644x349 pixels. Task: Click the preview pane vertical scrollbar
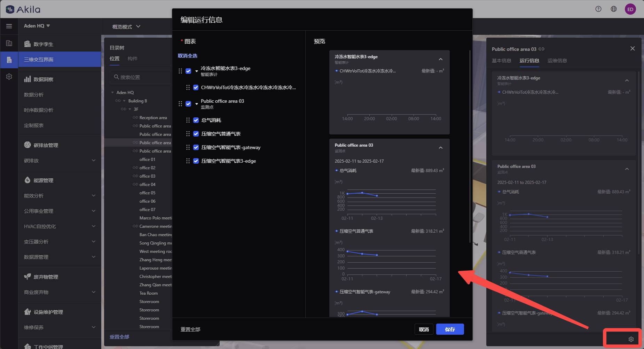click(x=470, y=146)
